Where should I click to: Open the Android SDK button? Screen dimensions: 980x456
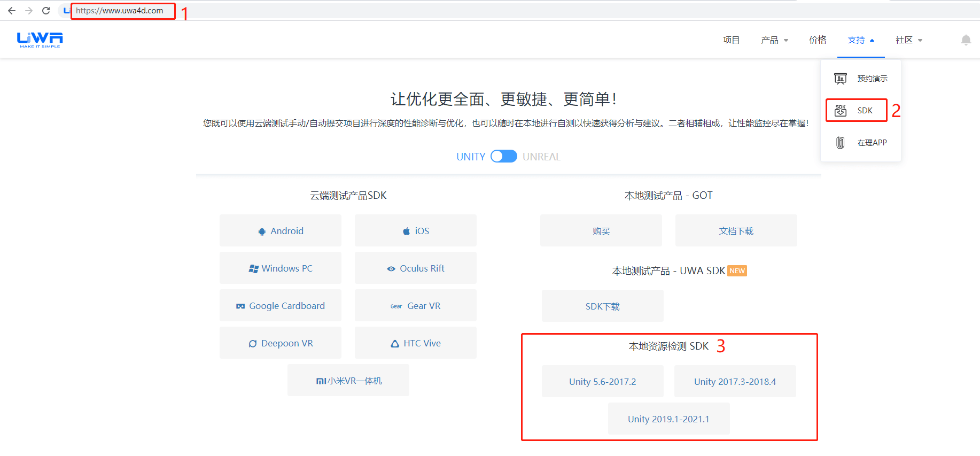[x=281, y=230]
